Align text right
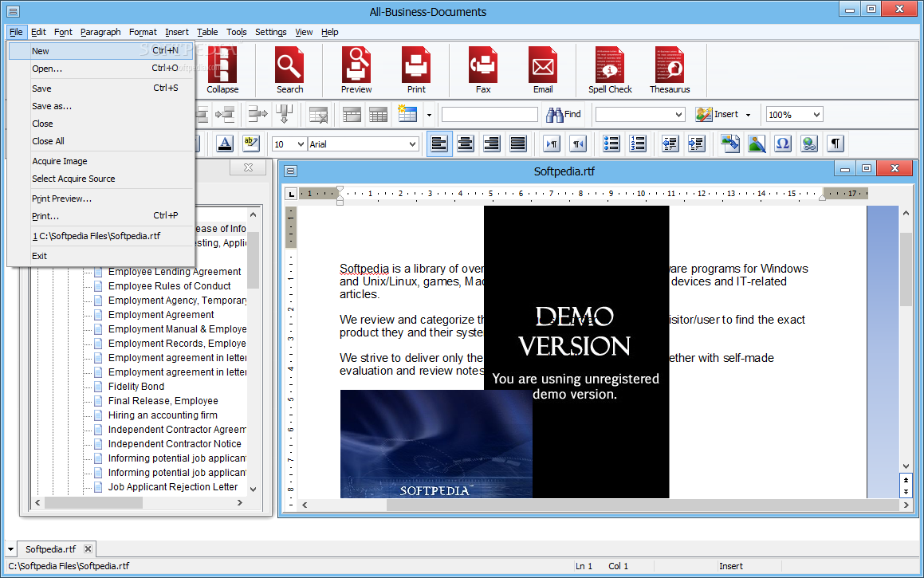The height and width of the screenshot is (578, 924). (491, 144)
